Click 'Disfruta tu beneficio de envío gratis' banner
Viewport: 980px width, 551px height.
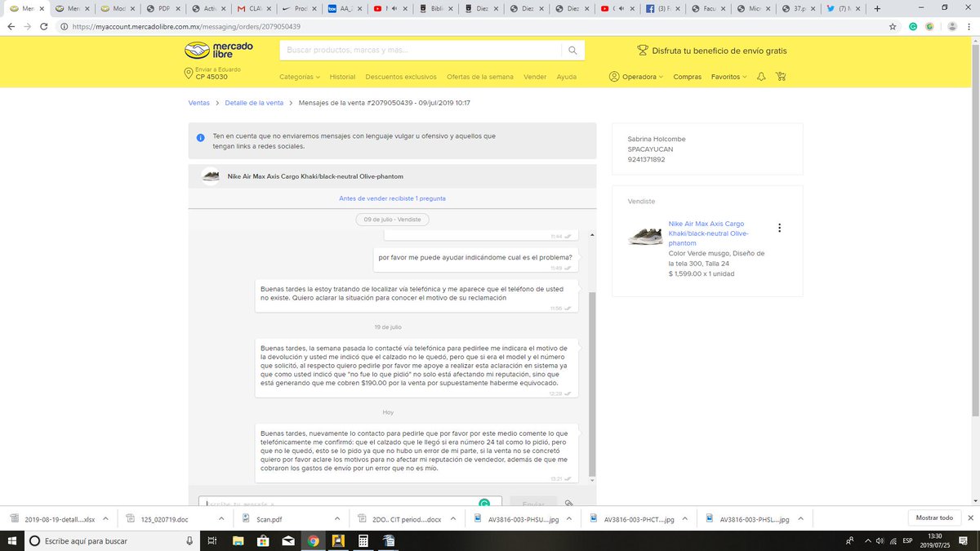711,51
